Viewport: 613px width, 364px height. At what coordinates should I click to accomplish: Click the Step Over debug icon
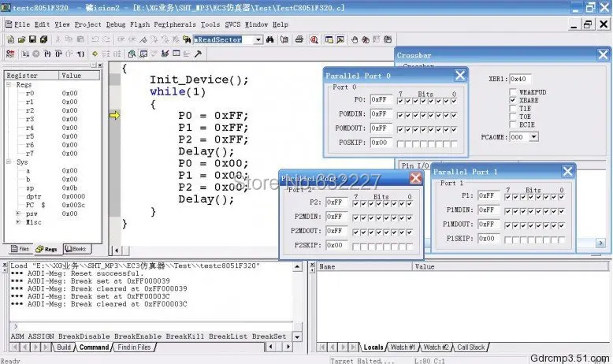tap(58, 54)
